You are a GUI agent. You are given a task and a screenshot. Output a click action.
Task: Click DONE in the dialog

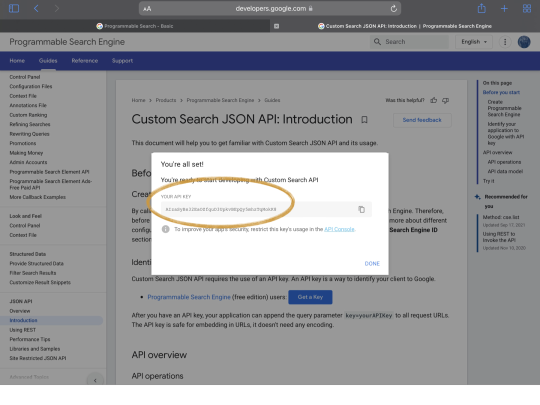[x=372, y=263]
